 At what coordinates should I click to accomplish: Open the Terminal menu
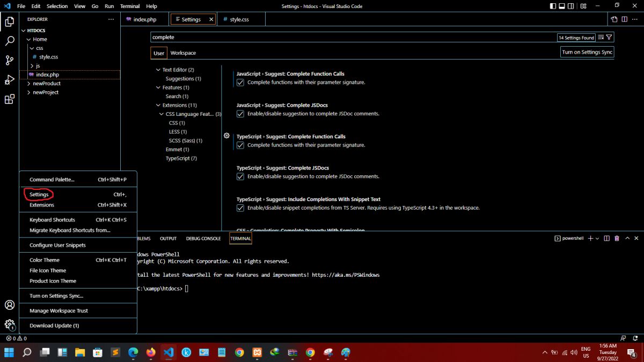tap(130, 6)
